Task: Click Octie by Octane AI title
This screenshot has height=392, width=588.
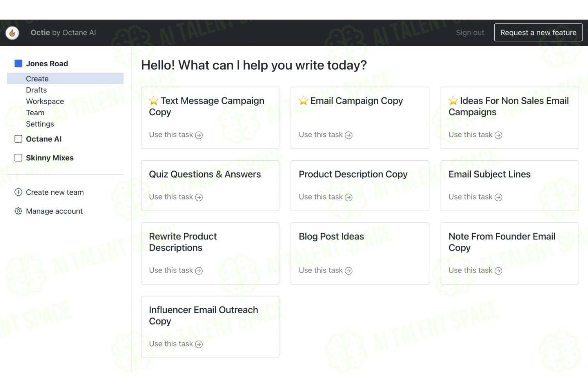Action: (x=63, y=33)
